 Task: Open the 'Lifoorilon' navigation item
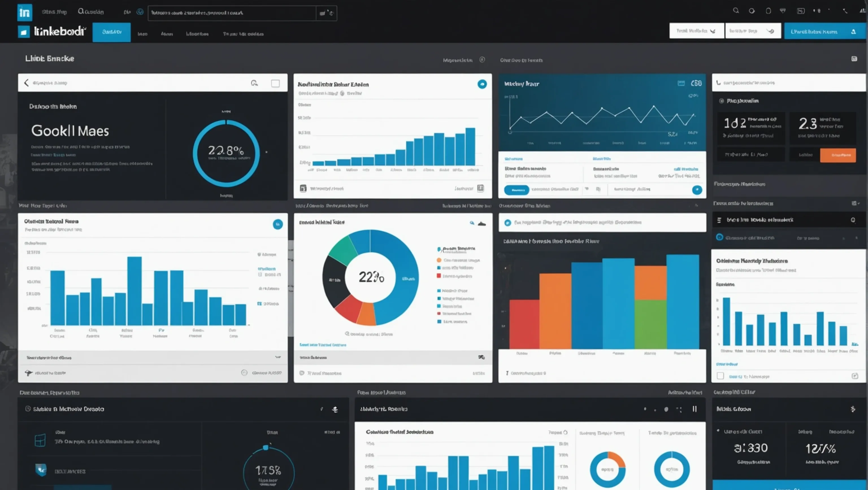(x=197, y=34)
